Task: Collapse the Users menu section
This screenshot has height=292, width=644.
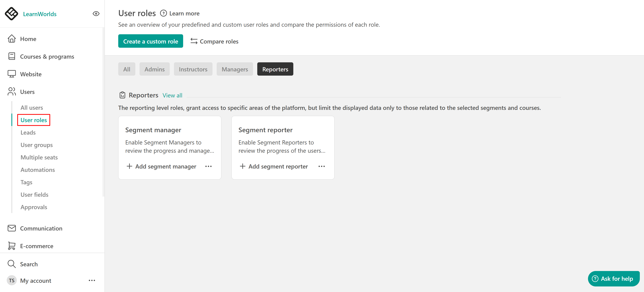Action: pyautogui.click(x=27, y=92)
